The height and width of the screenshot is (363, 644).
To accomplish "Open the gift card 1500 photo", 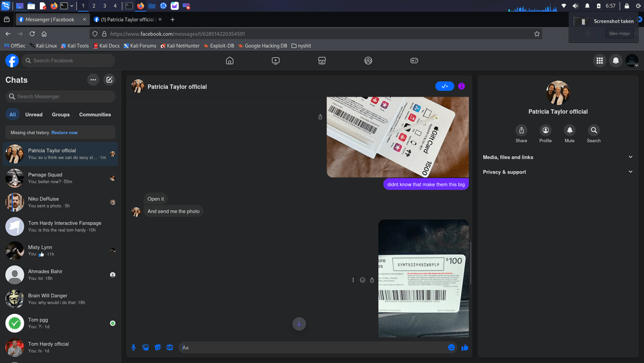I will (397, 137).
